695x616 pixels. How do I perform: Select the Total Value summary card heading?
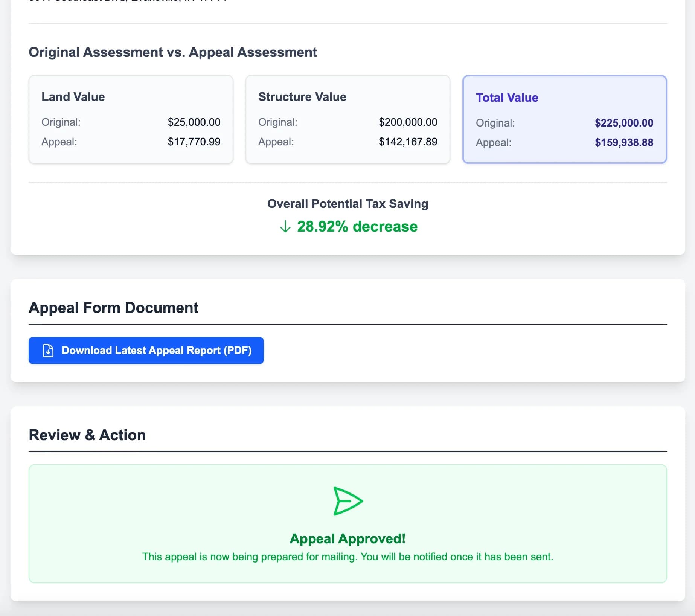[x=507, y=98]
